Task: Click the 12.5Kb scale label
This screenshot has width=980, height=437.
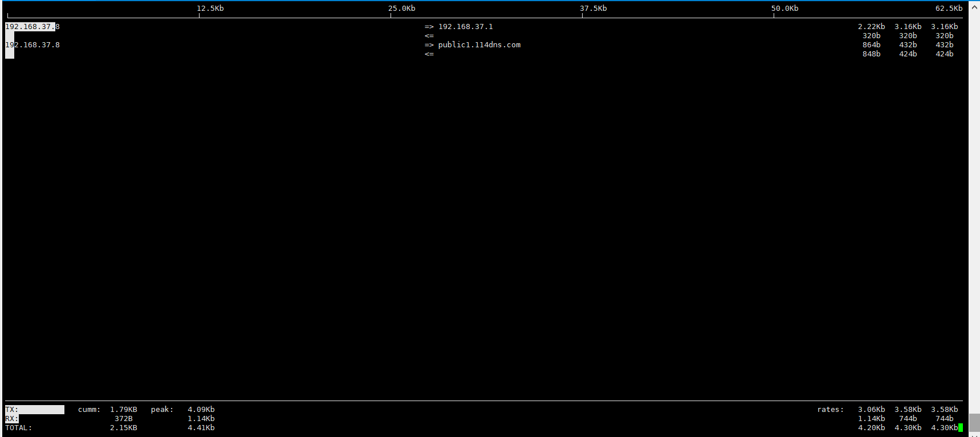Action: tap(210, 9)
